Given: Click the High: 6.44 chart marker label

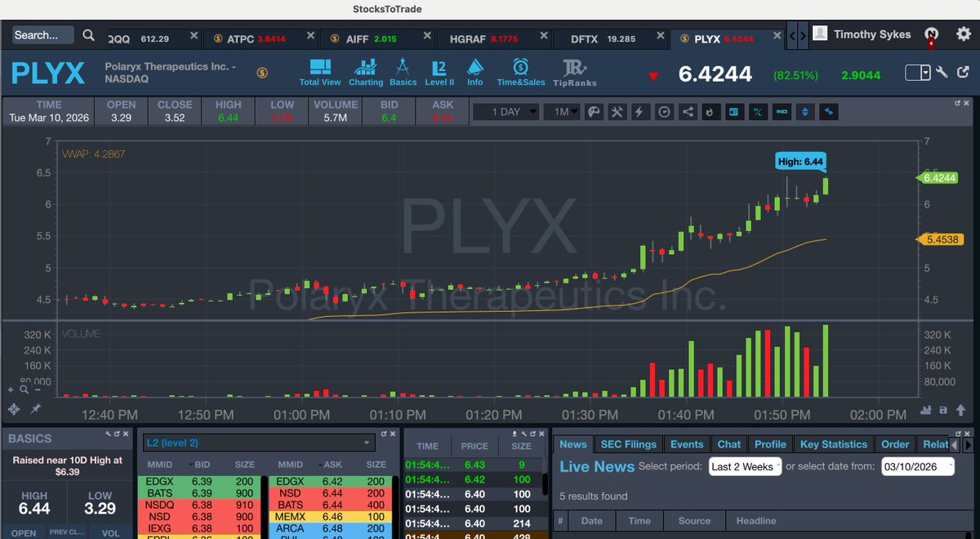Looking at the screenshot, I should (x=800, y=162).
